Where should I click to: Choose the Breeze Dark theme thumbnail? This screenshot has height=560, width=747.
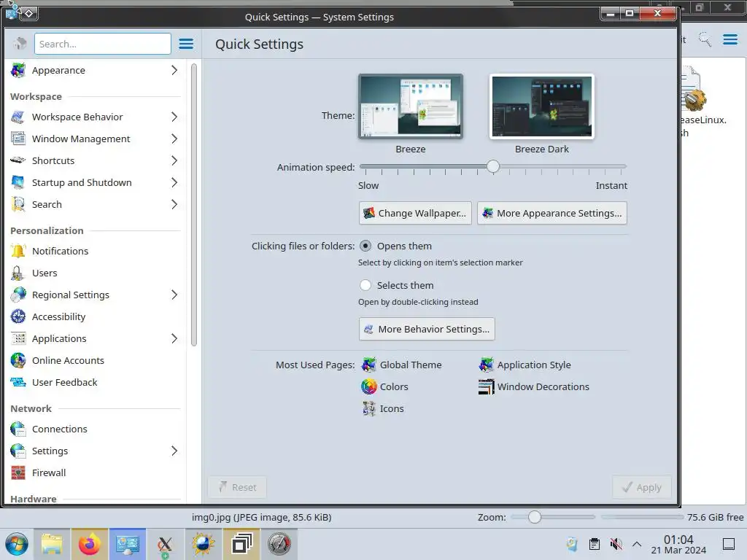(x=542, y=106)
